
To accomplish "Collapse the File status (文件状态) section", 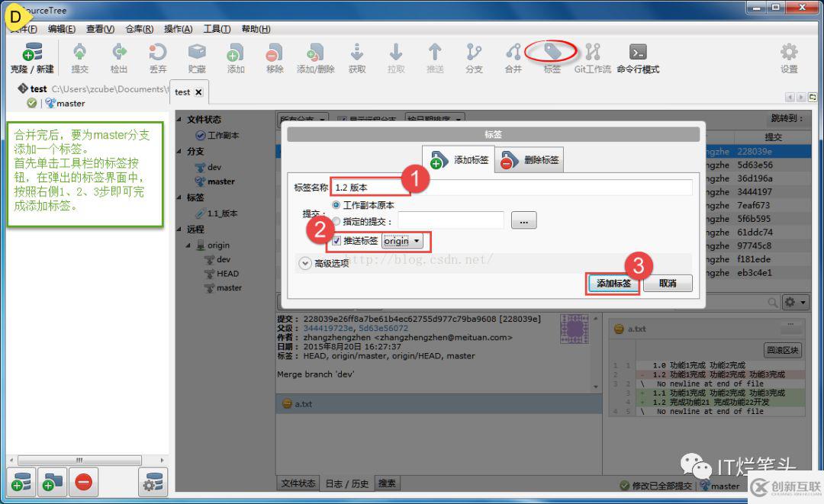I will tap(179, 120).
